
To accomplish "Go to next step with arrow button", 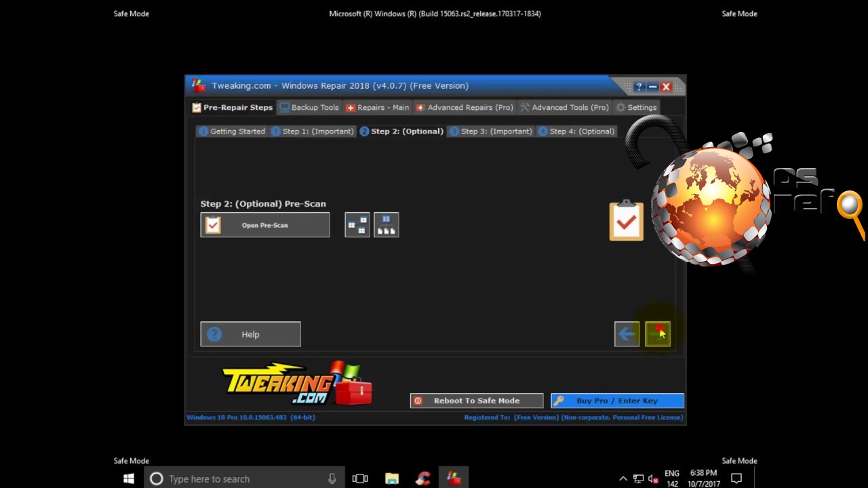I will click(x=658, y=334).
